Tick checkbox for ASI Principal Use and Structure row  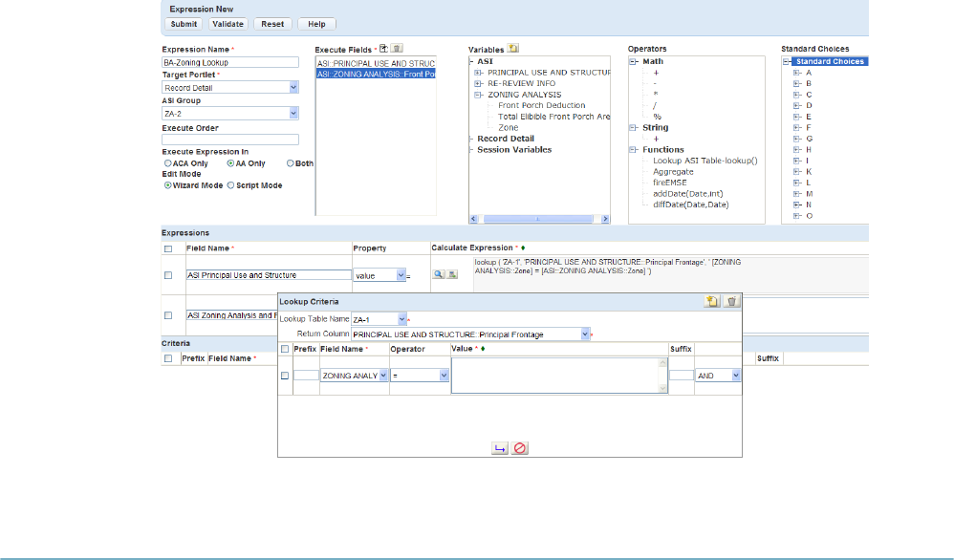click(x=168, y=275)
